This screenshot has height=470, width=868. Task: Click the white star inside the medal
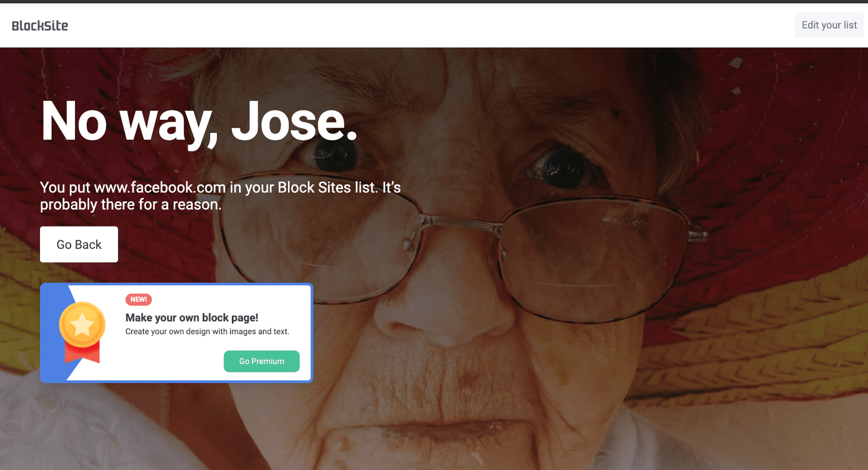[x=82, y=325]
